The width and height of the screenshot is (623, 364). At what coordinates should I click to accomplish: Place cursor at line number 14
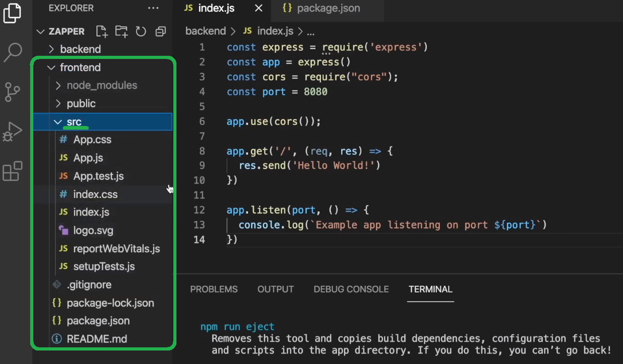pos(199,239)
